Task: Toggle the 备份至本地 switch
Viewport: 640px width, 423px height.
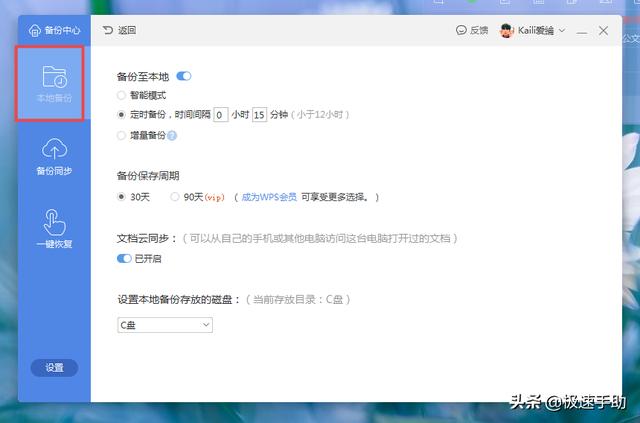Action: coord(184,76)
